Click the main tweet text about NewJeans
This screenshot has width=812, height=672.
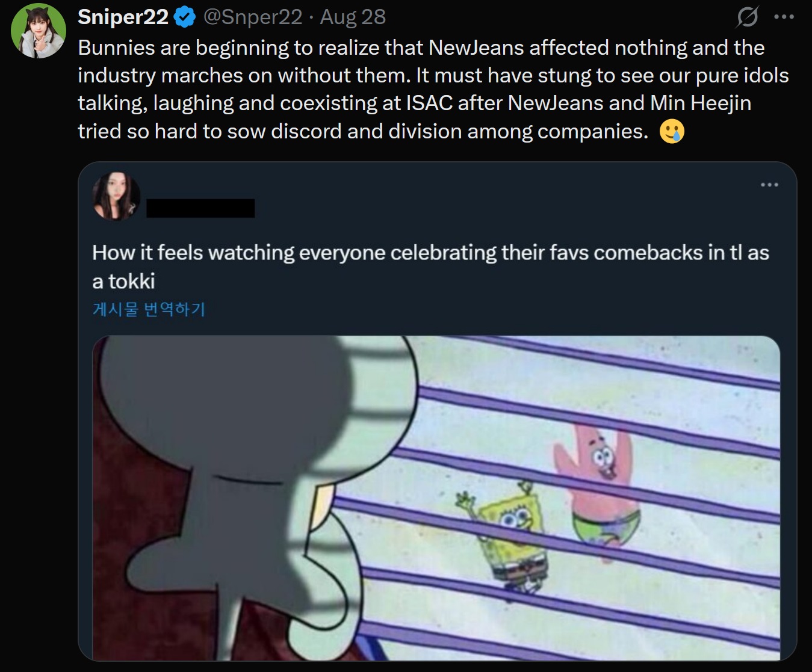click(x=433, y=89)
